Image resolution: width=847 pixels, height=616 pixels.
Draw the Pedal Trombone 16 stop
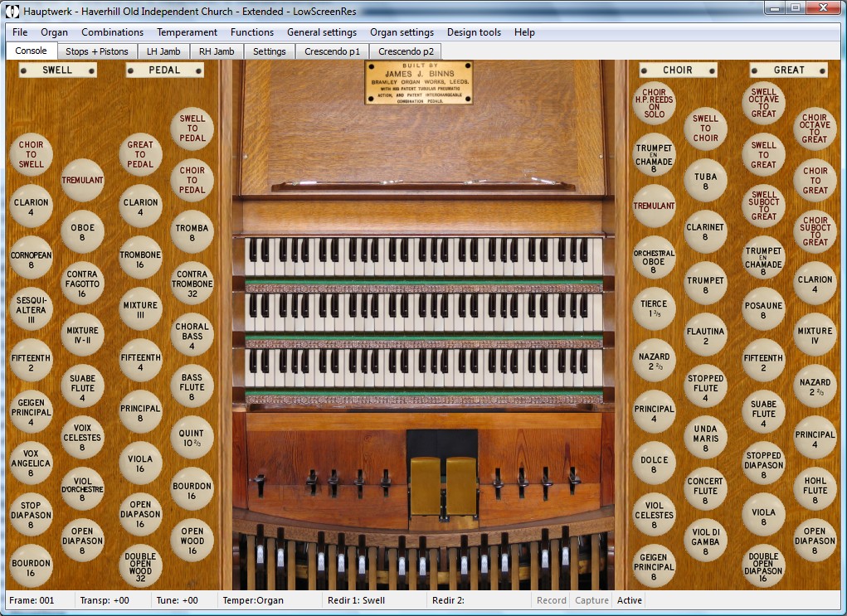pyautogui.click(x=140, y=258)
